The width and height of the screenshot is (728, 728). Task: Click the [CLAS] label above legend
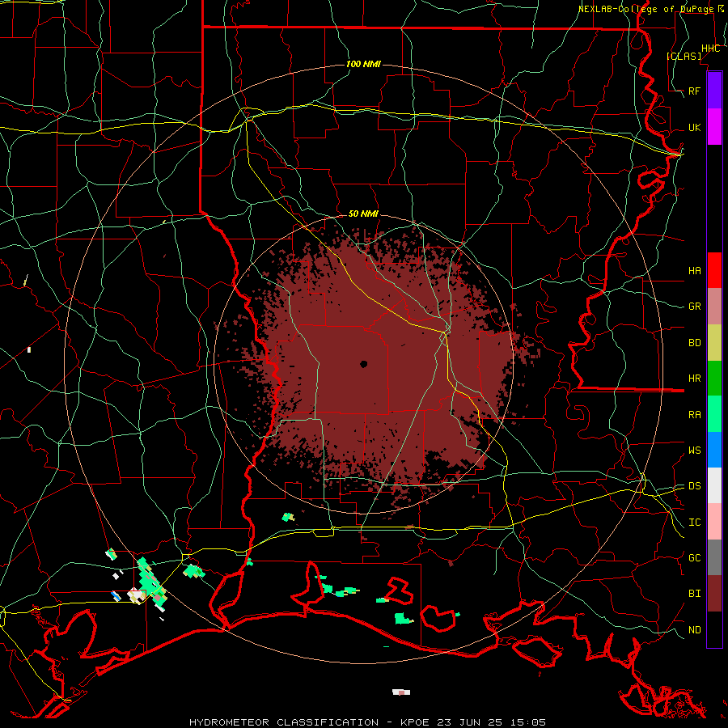684,56
